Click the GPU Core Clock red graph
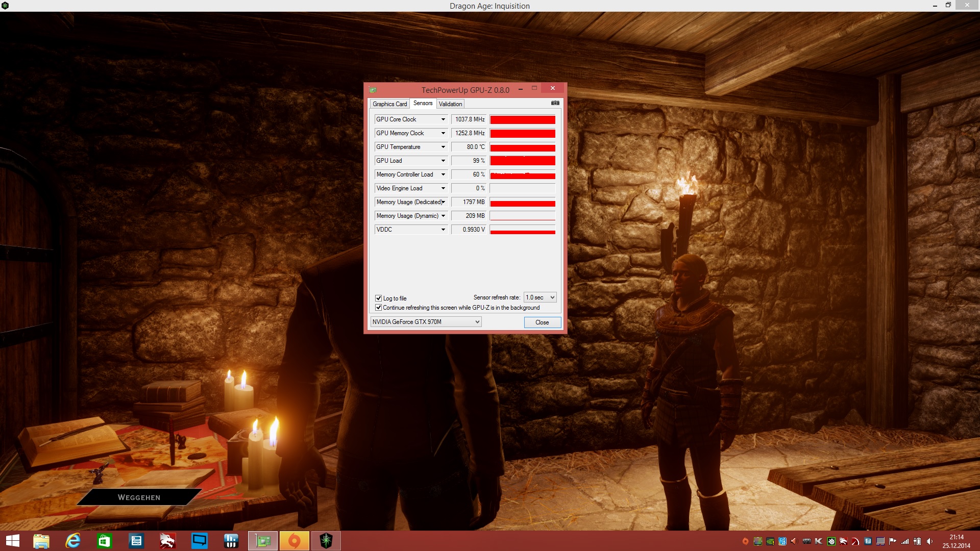 click(x=522, y=119)
